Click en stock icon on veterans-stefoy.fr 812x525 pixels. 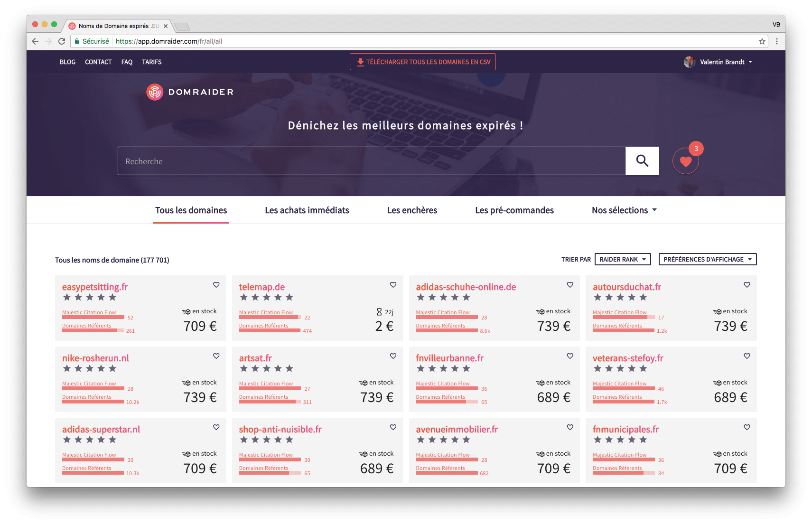click(718, 383)
